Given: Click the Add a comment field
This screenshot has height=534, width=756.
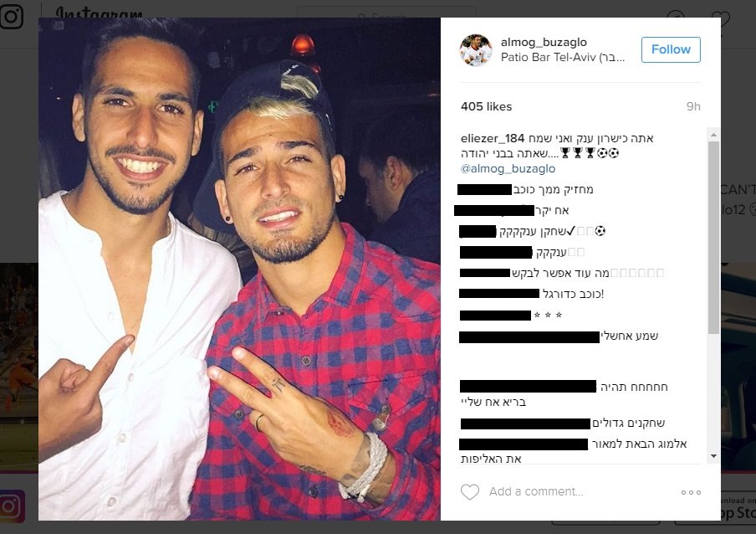Looking at the screenshot, I should 536,491.
